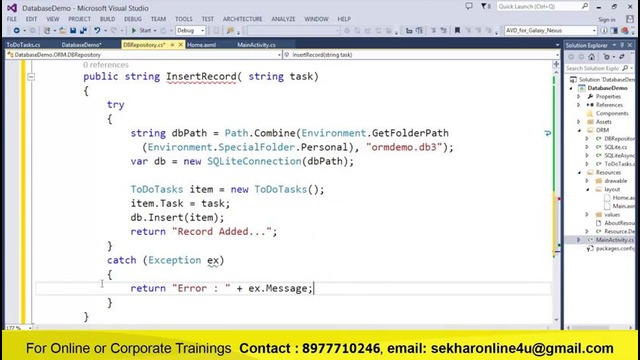This screenshot has width=640, height=360.
Task: Expand the Assets folder
Action: coord(578,122)
